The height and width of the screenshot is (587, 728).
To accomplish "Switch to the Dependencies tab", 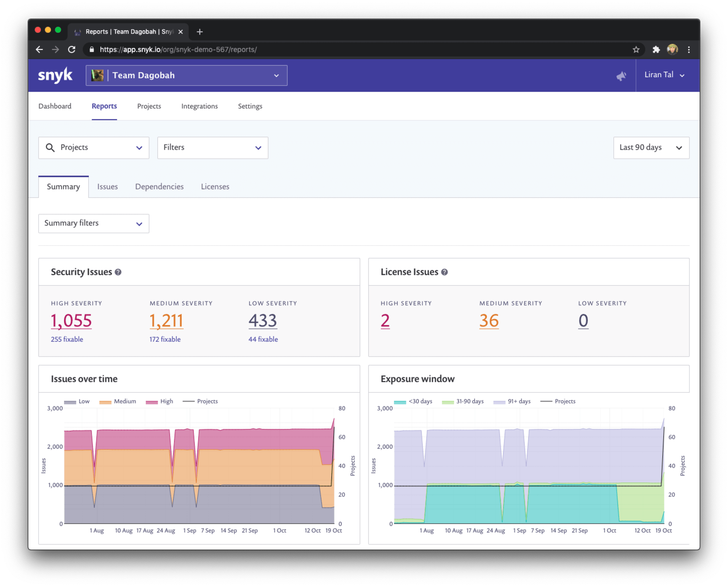I will (159, 187).
